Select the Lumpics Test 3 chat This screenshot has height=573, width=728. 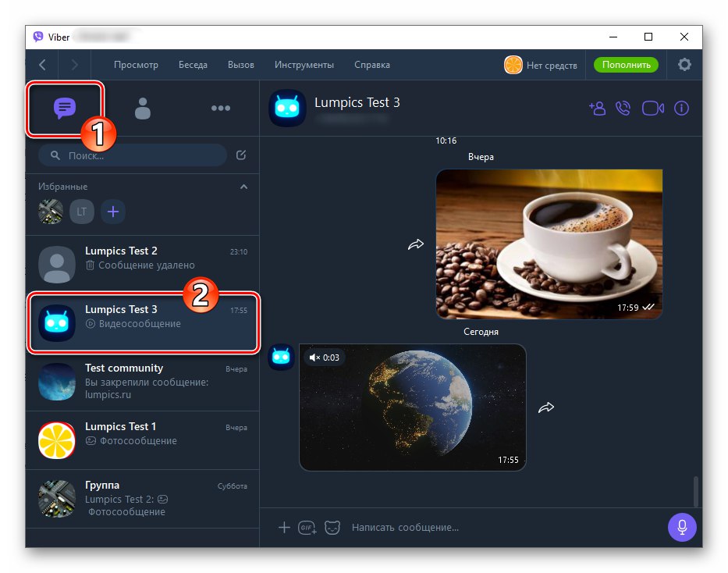[x=143, y=322]
